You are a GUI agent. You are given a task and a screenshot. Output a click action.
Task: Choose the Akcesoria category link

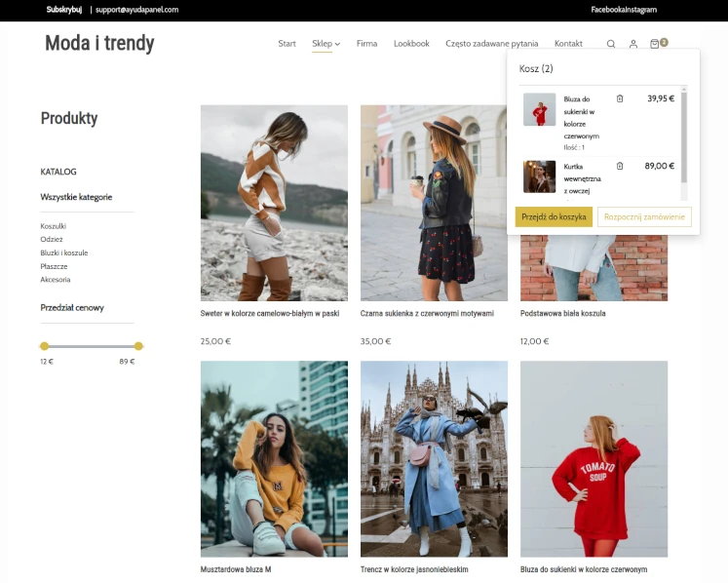(x=56, y=280)
